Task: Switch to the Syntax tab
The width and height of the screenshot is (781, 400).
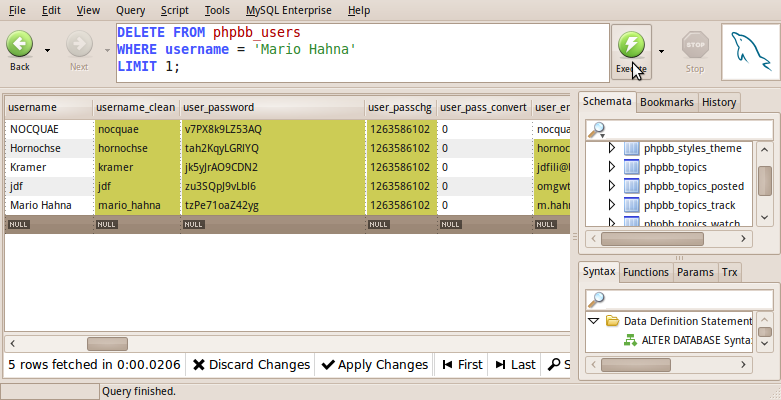Action: 599,272
